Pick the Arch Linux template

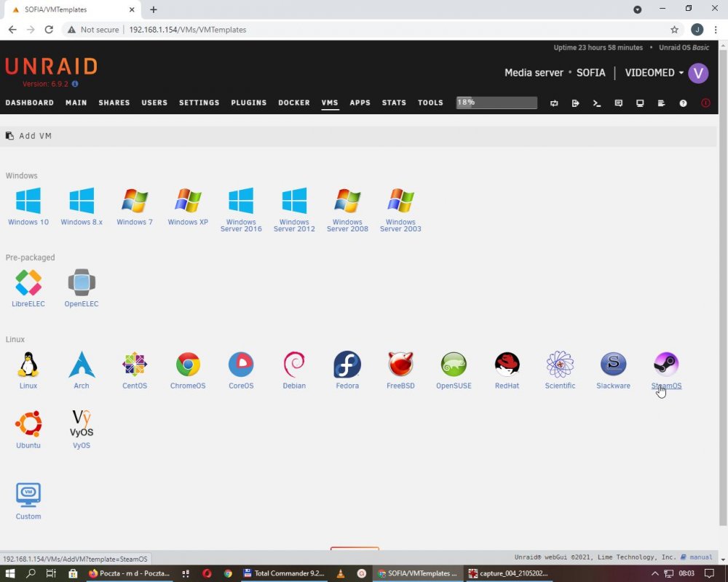pos(82,370)
